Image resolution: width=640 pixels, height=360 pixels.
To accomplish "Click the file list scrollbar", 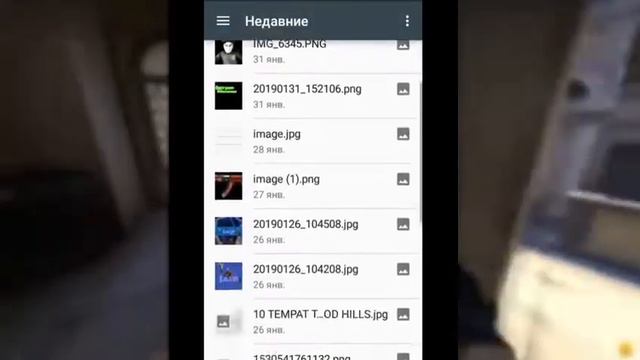I will tap(420, 151).
